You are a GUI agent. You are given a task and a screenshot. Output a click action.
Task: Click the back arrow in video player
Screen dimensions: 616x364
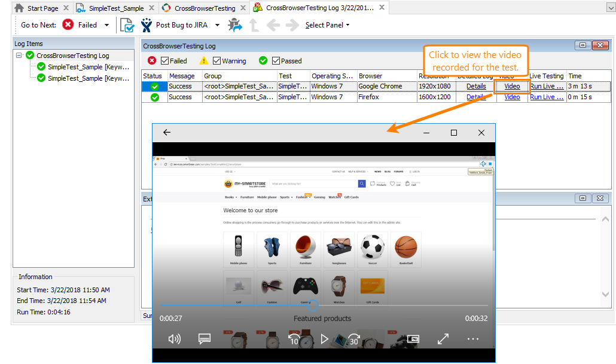click(x=167, y=132)
